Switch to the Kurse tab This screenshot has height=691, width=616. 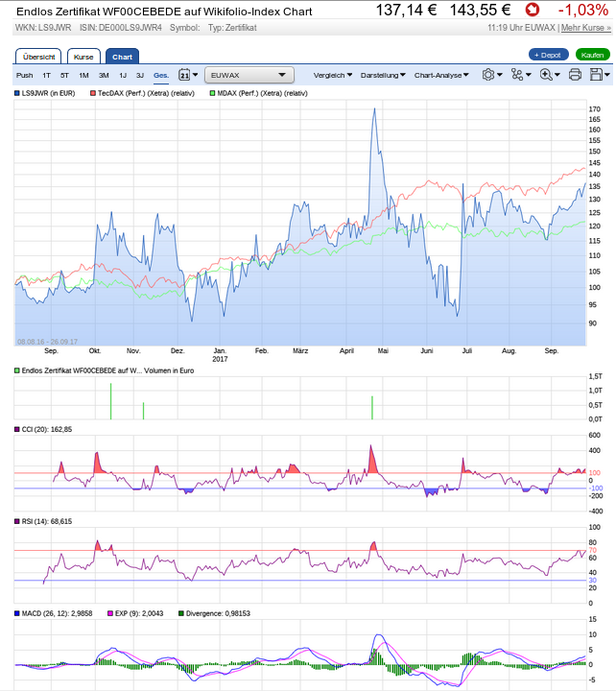[83, 57]
